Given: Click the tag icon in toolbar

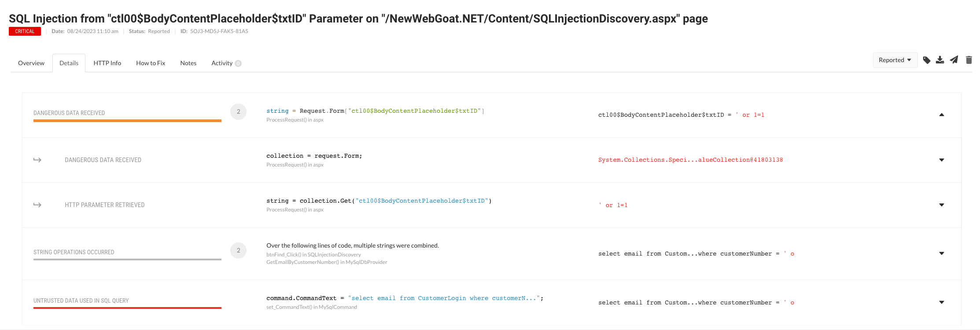Looking at the screenshot, I should (x=927, y=60).
